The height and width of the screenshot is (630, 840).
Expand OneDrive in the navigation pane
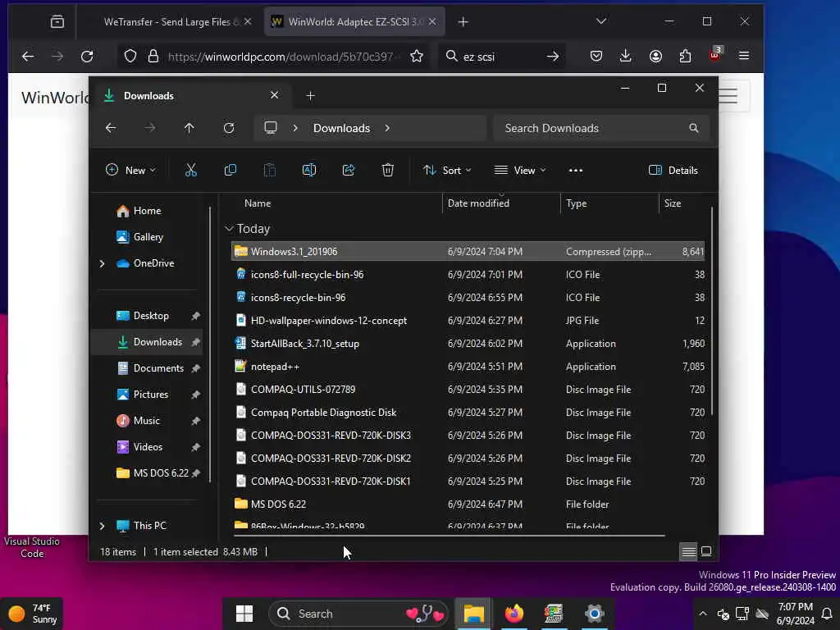coord(102,263)
